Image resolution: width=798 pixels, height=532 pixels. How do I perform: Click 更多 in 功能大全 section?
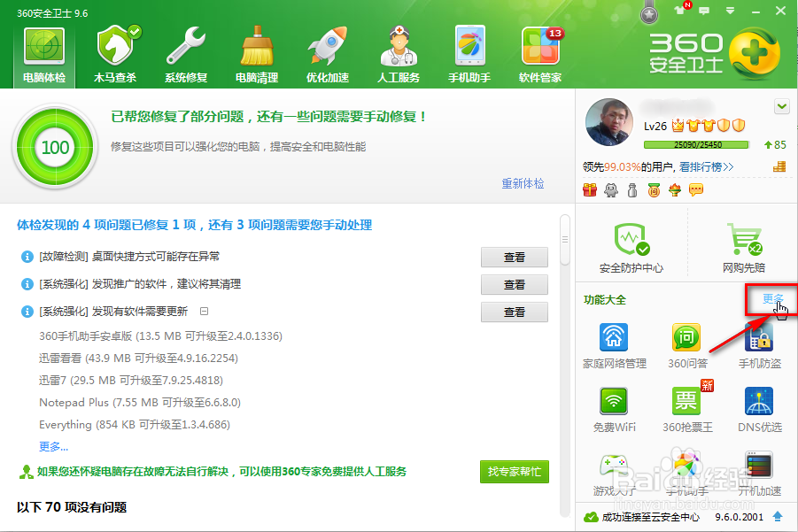point(772,298)
